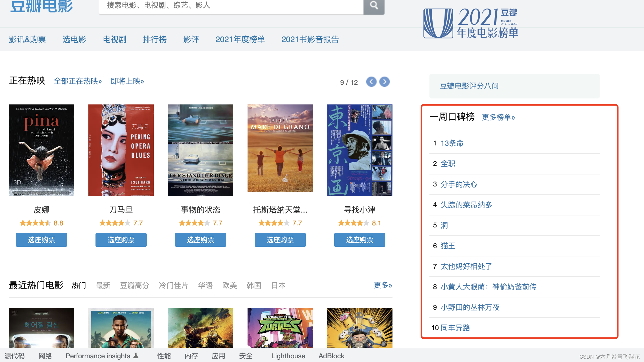Select the 最新 filter tab
This screenshot has height=362, width=644.
point(103,285)
